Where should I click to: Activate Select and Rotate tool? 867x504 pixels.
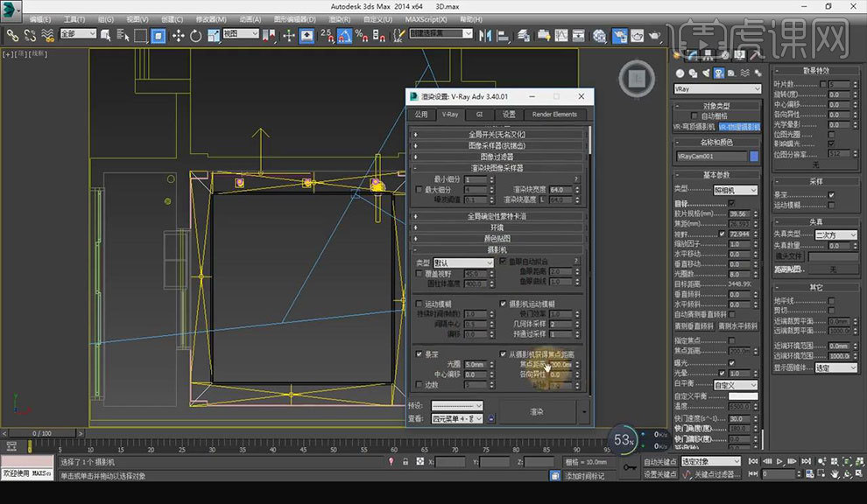196,36
